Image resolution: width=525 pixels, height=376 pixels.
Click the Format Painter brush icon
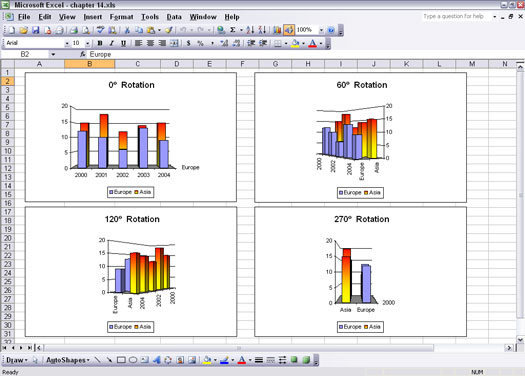(169, 30)
